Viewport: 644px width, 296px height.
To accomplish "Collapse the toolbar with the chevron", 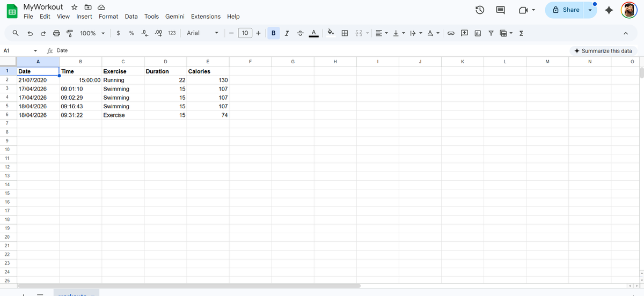I will coord(626,33).
